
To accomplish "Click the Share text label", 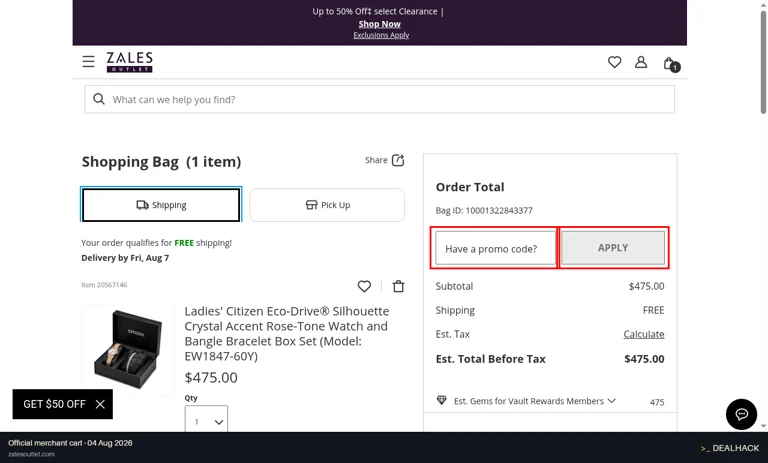I will (376, 160).
